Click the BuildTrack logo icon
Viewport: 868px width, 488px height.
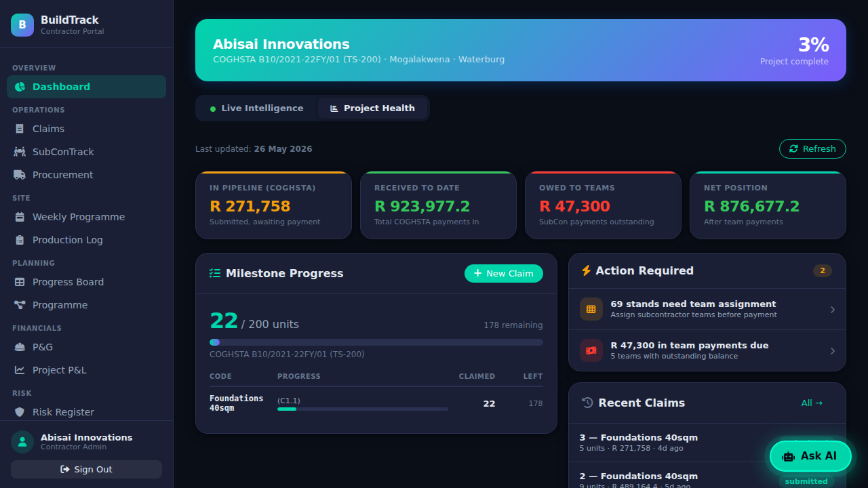pyautogui.click(x=22, y=25)
